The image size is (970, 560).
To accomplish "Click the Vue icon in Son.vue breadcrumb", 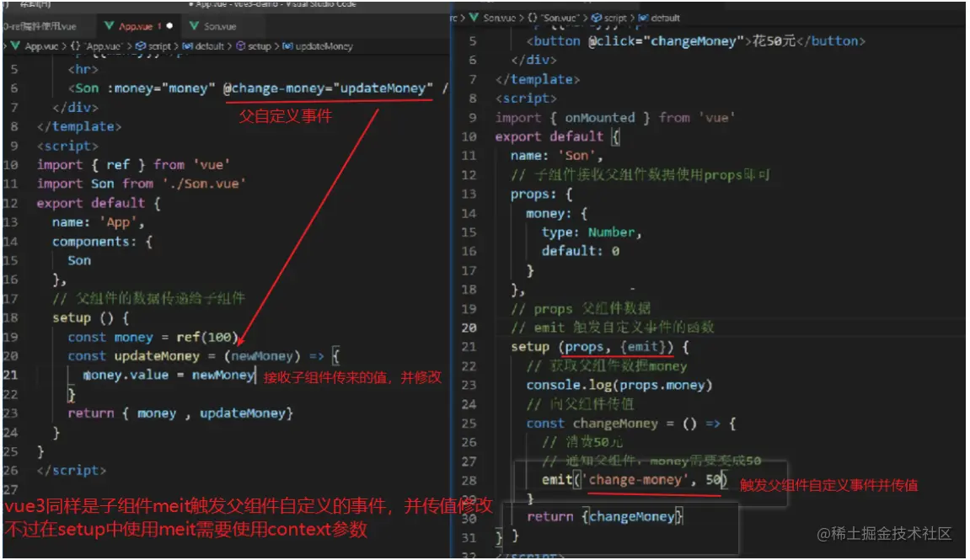I will coord(474,18).
